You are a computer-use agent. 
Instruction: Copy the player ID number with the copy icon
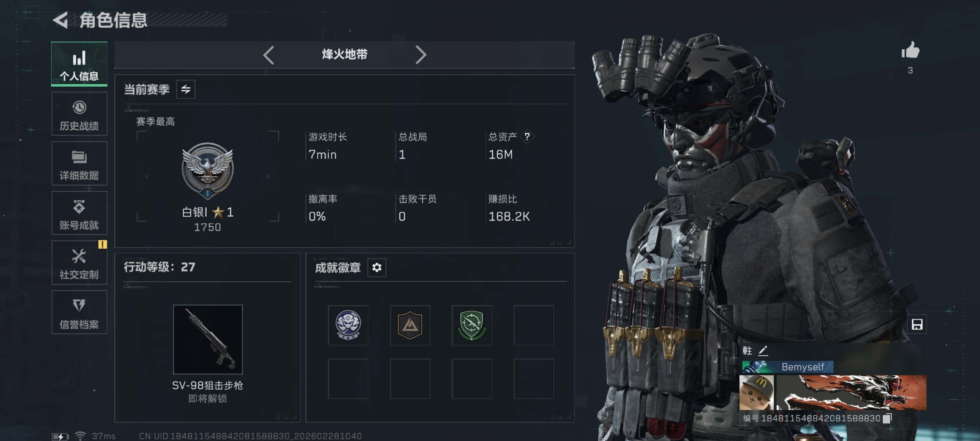coord(887,418)
